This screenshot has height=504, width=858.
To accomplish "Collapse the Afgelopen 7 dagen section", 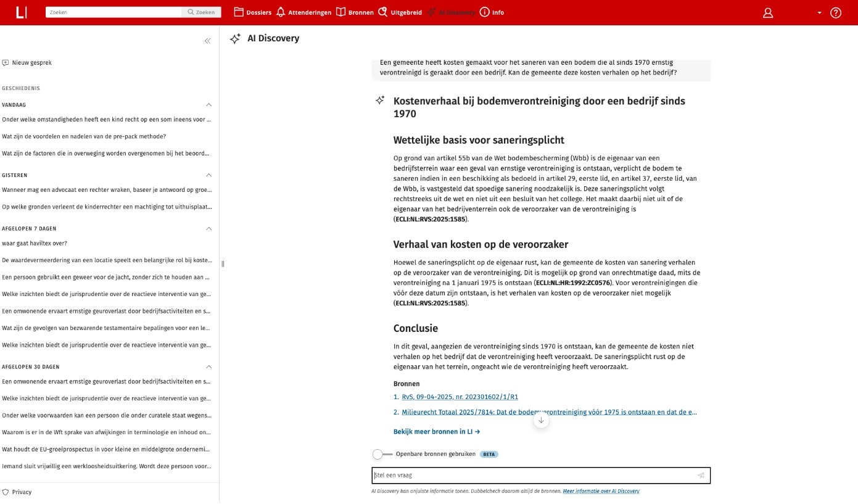I will pyautogui.click(x=208, y=228).
